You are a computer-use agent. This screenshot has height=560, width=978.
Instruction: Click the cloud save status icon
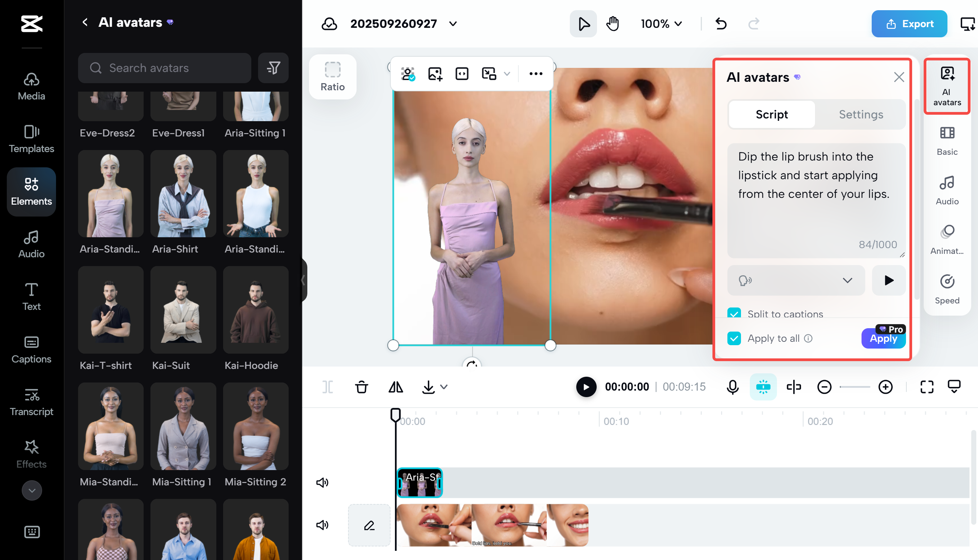(329, 24)
